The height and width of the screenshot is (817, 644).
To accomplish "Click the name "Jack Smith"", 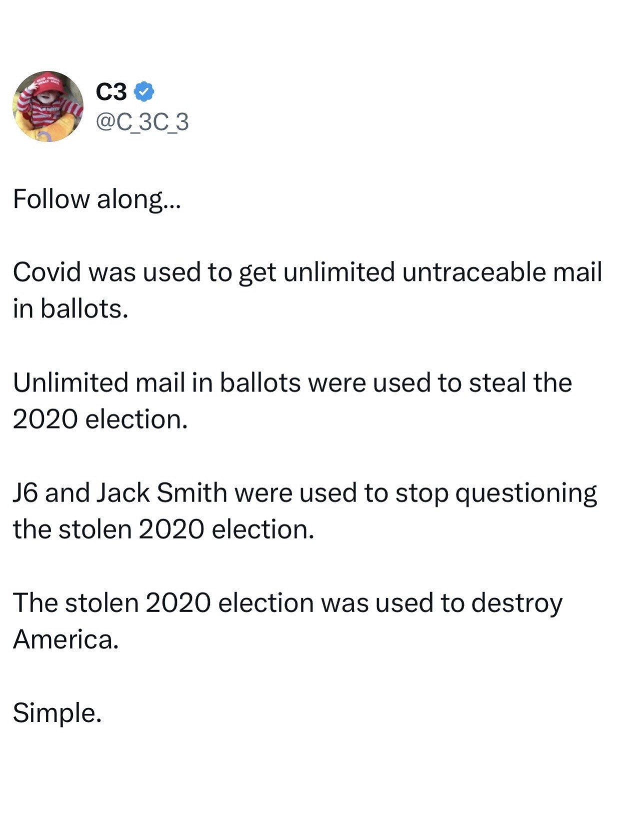I will tap(161, 493).
